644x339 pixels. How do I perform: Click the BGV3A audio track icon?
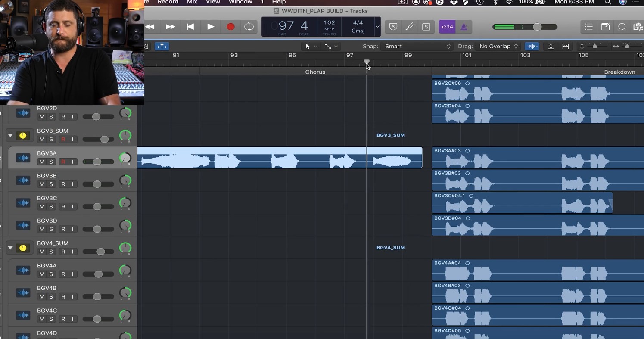(x=23, y=158)
